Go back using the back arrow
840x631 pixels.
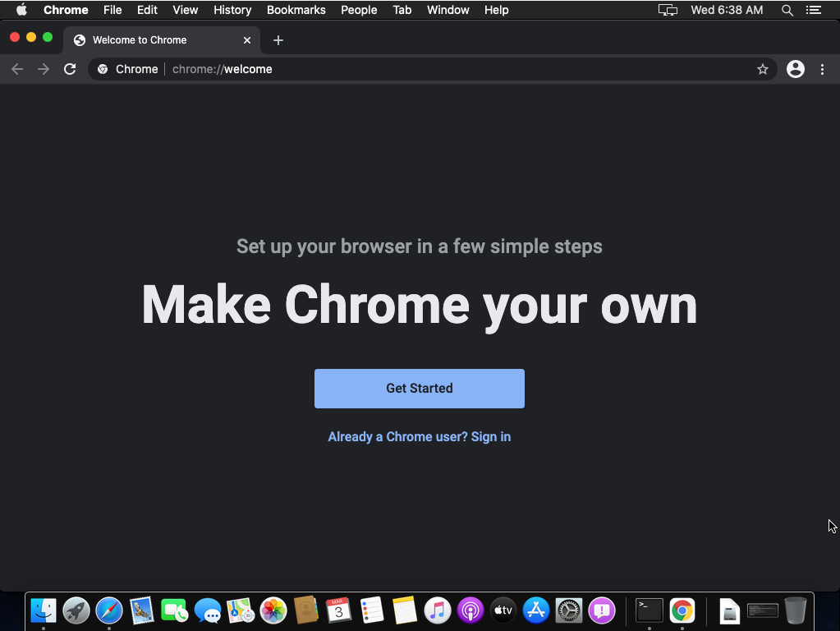point(17,69)
